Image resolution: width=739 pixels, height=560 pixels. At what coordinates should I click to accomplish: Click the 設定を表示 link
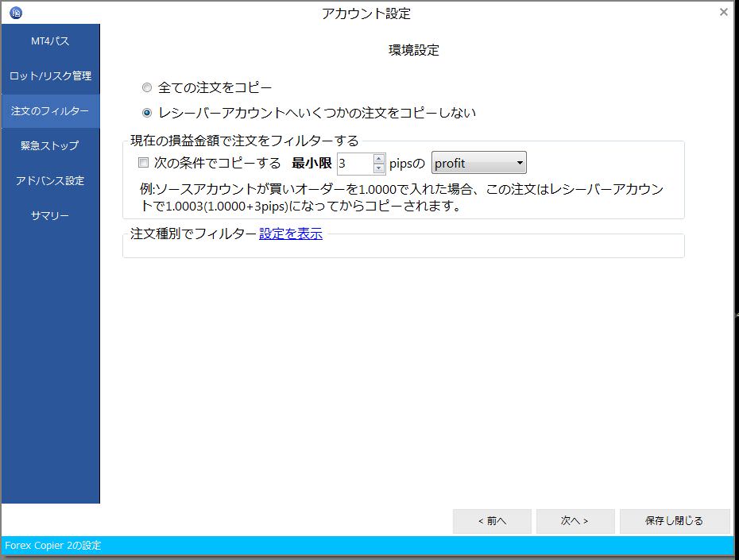(x=291, y=234)
